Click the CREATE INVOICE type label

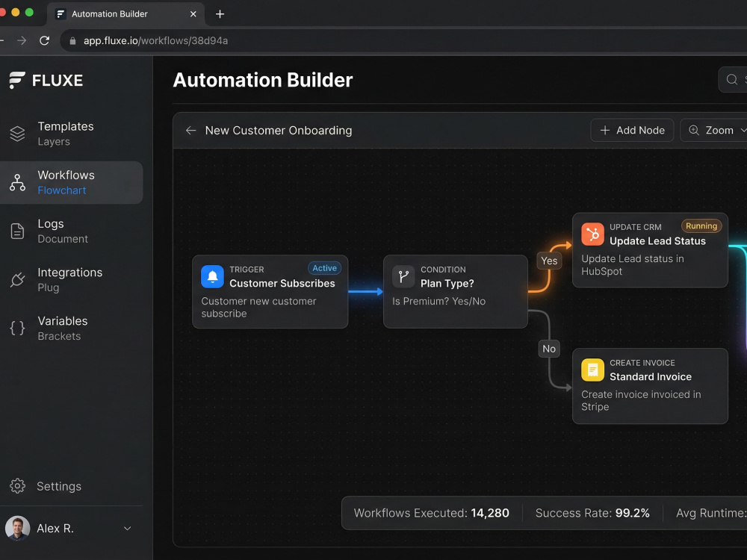click(x=642, y=363)
